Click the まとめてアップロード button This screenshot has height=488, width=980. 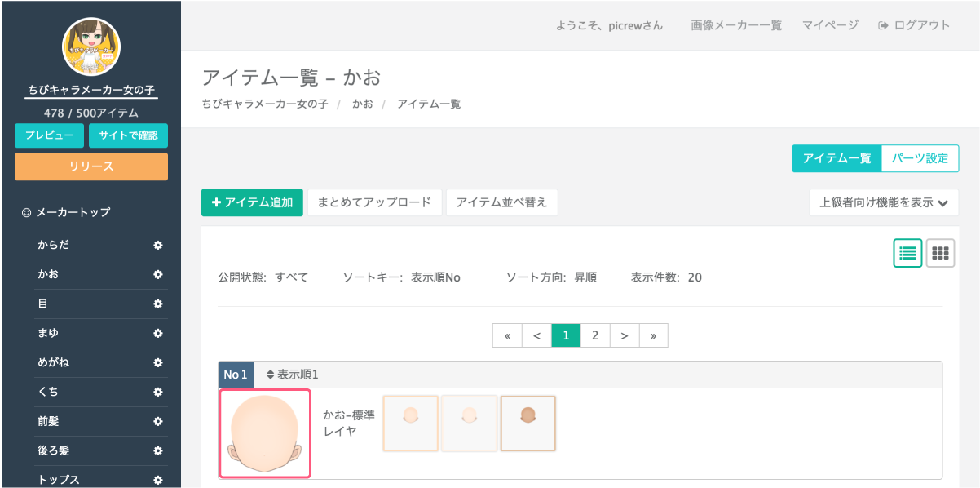click(374, 202)
